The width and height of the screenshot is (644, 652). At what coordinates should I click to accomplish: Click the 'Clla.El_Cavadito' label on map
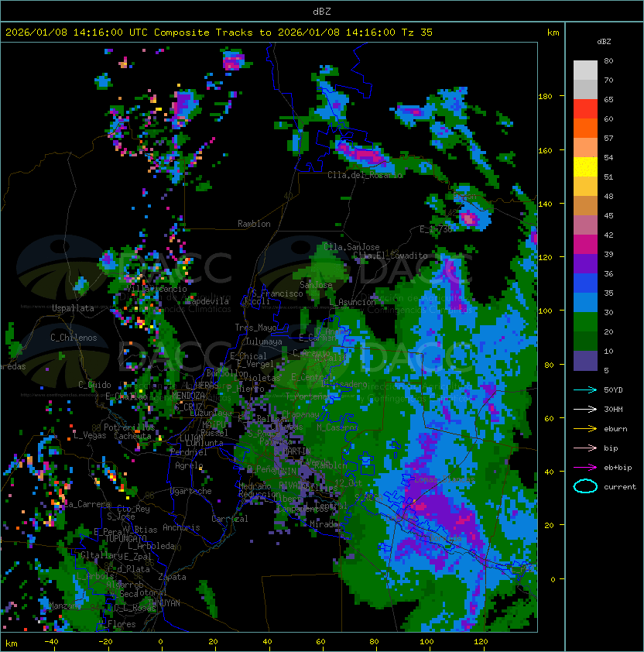click(x=390, y=256)
